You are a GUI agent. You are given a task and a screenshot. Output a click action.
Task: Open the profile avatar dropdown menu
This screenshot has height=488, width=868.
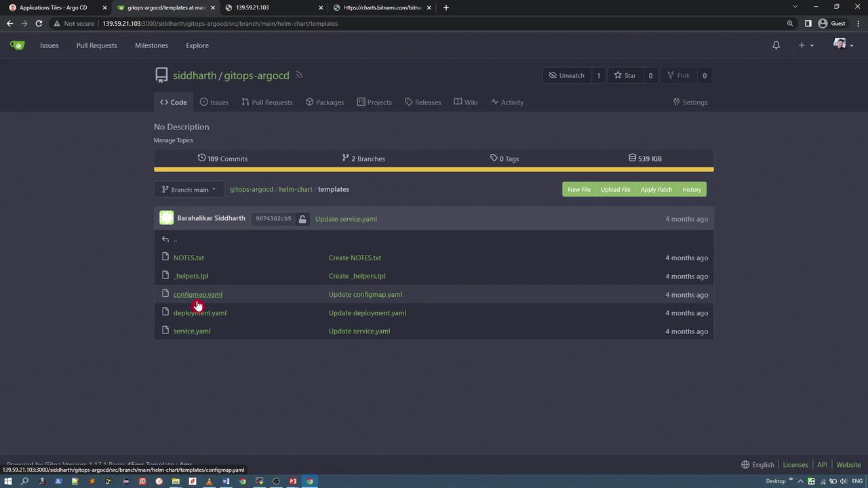tap(843, 45)
